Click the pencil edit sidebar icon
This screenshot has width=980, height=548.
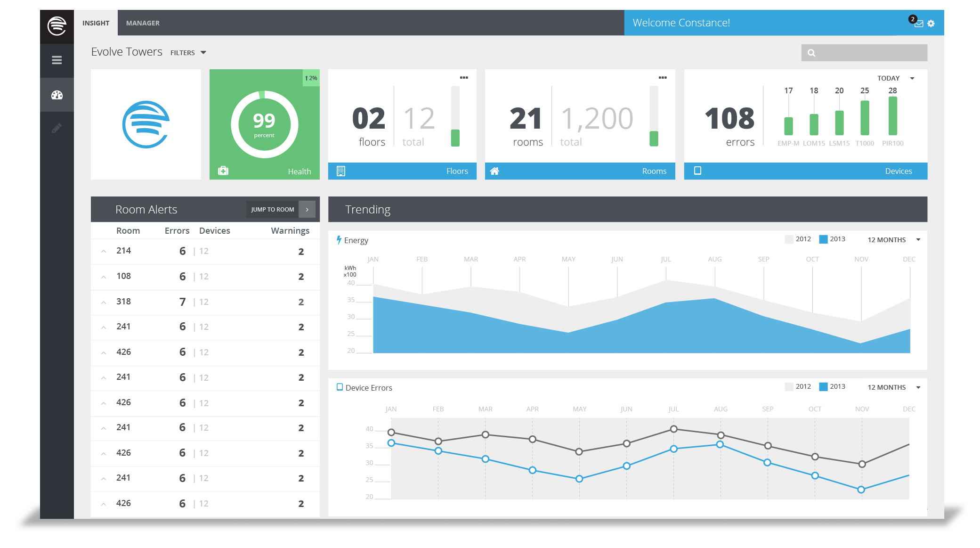click(x=57, y=128)
